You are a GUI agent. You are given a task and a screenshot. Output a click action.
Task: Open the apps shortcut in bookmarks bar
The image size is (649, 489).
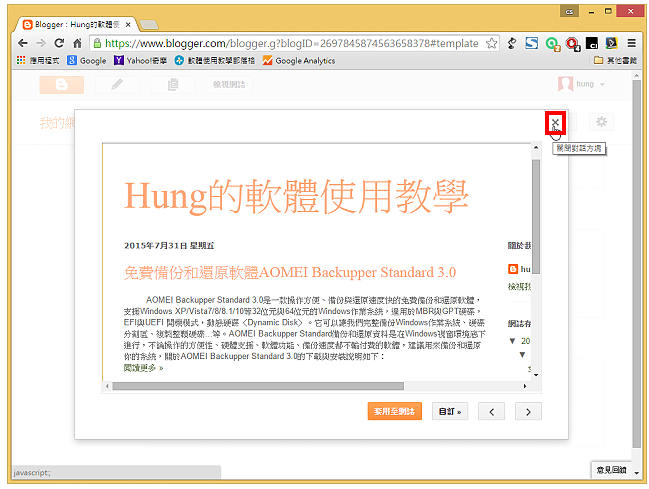coord(38,60)
